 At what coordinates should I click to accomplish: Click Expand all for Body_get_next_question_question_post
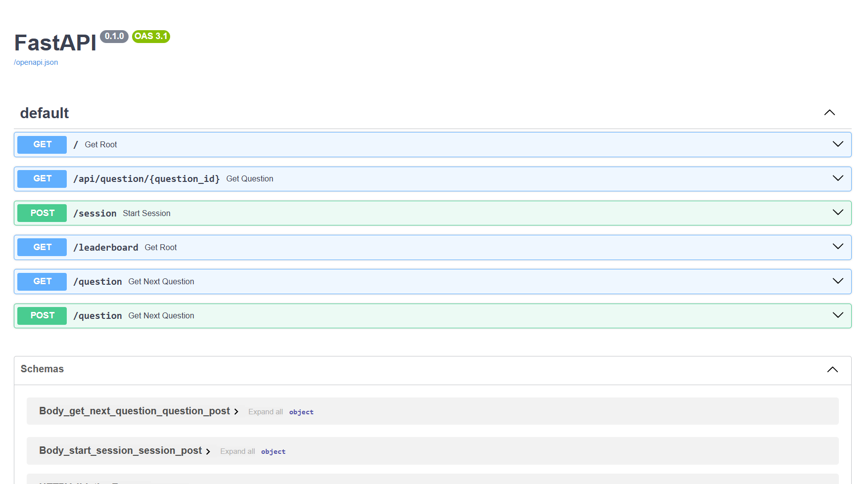pyautogui.click(x=266, y=412)
